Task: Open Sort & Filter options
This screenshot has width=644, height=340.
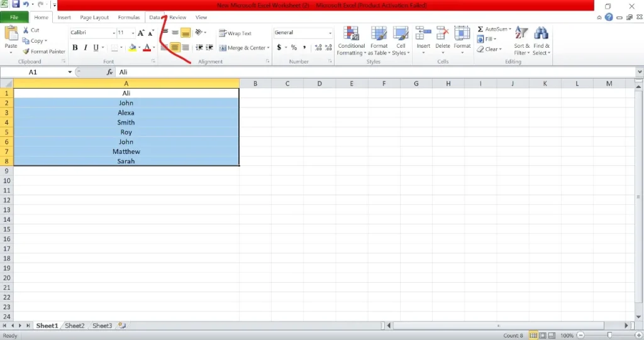Action: (x=521, y=41)
